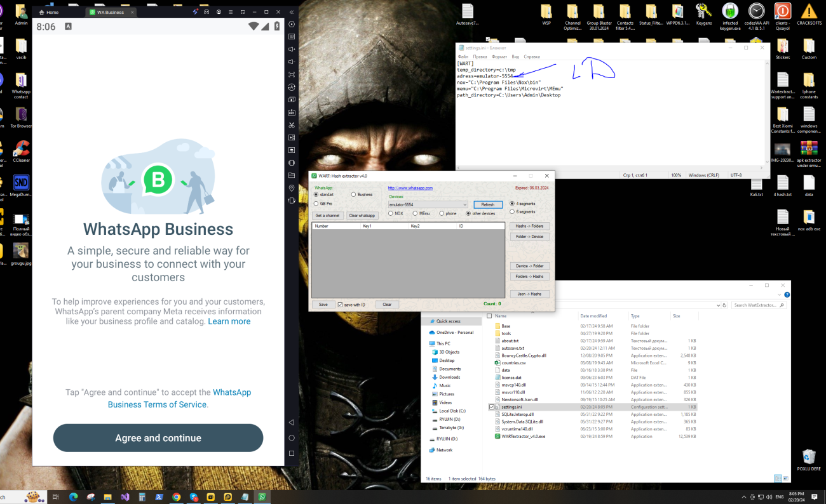Screen dimensions: 826x504
Task: Select This PC in Explorer navigation
Action: pyautogui.click(x=443, y=343)
